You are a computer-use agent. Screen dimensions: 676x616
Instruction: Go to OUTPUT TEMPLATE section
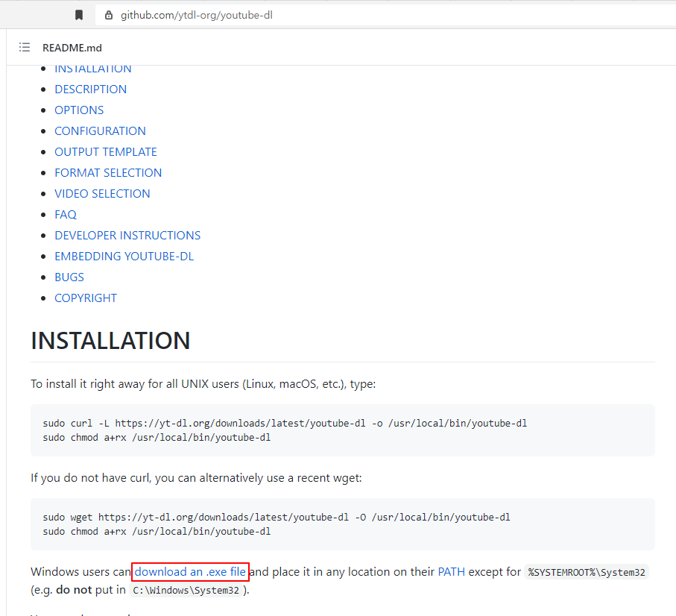coord(106,152)
